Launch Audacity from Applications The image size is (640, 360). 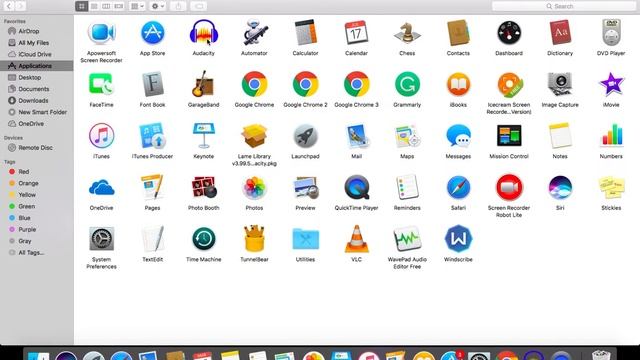[203, 33]
